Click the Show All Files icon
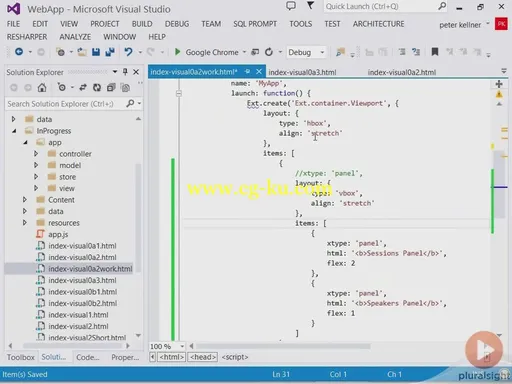This screenshot has height=384, width=512. coord(125,88)
